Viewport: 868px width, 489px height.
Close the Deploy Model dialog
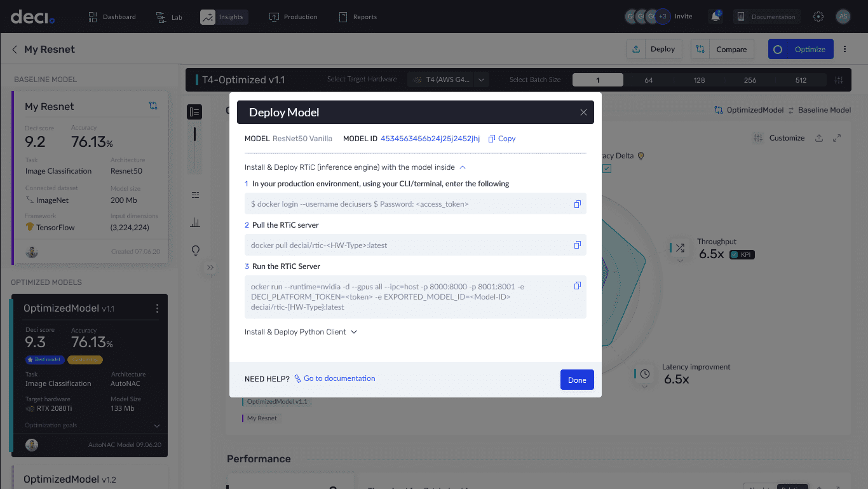click(583, 113)
